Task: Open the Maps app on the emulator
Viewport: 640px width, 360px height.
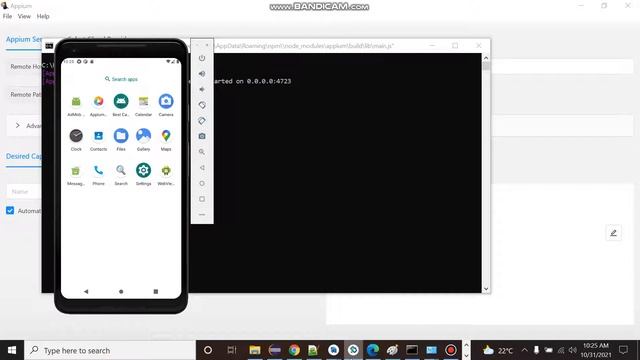Action: pyautogui.click(x=166, y=136)
